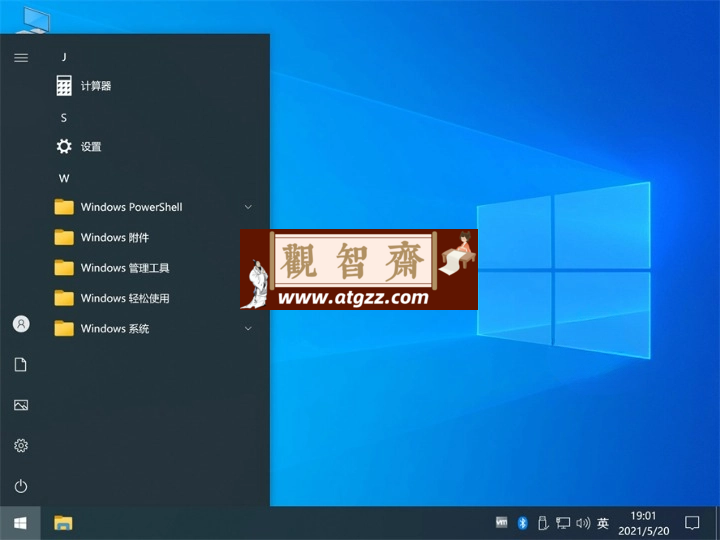720x540 pixels.
Task: Open the clock showing 19:01
Action: click(643, 523)
